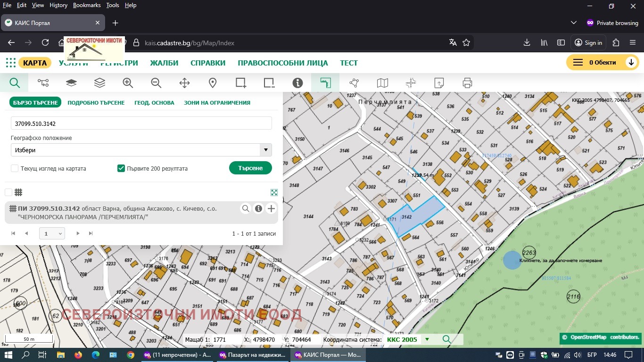Click the zoom out magnifier tool
The image size is (644, 362).
(156, 83)
